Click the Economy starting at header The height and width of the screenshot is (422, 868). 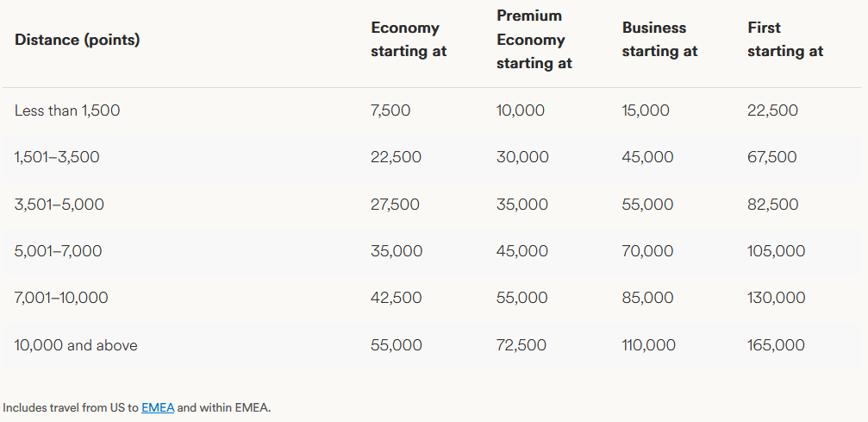click(x=409, y=40)
